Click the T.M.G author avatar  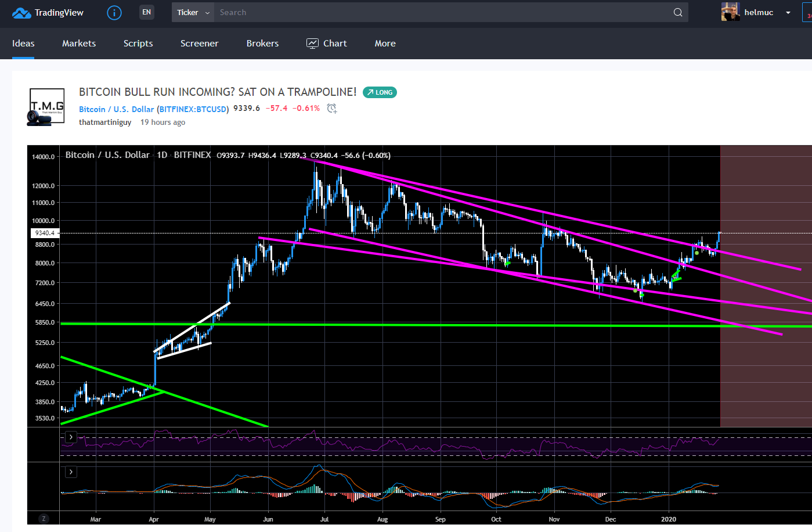pyautogui.click(x=47, y=107)
